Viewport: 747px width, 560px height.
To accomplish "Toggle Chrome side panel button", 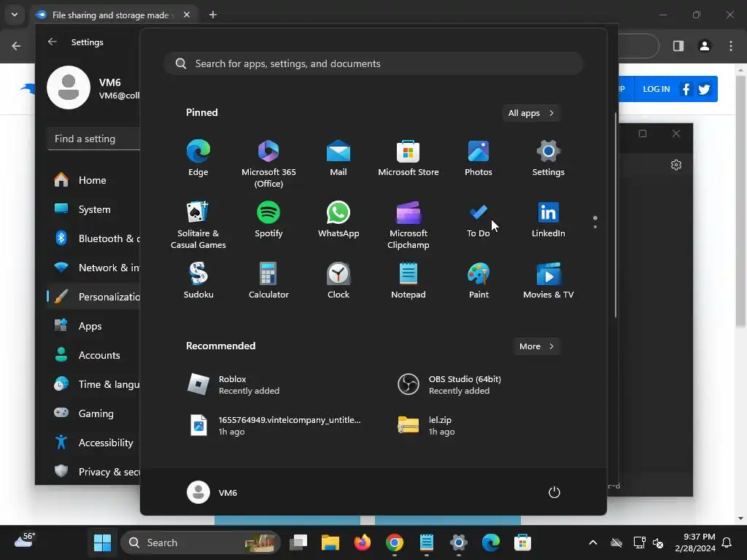I will (x=678, y=46).
